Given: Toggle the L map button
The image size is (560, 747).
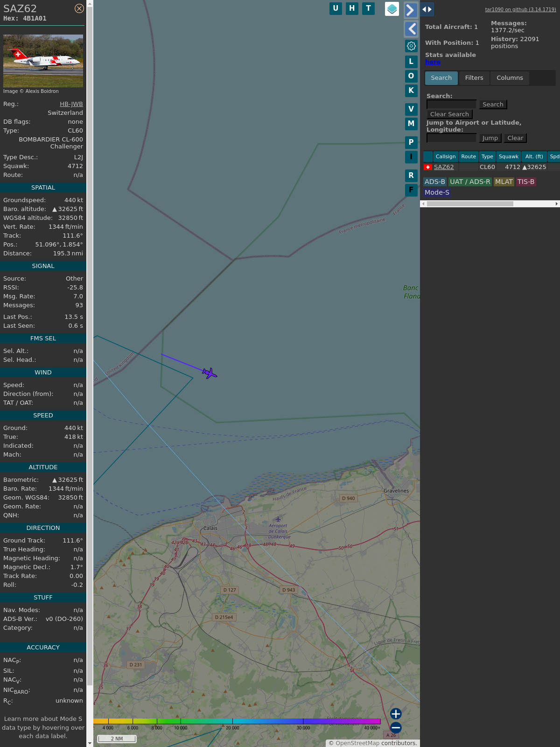Looking at the screenshot, I should pyautogui.click(x=411, y=62).
